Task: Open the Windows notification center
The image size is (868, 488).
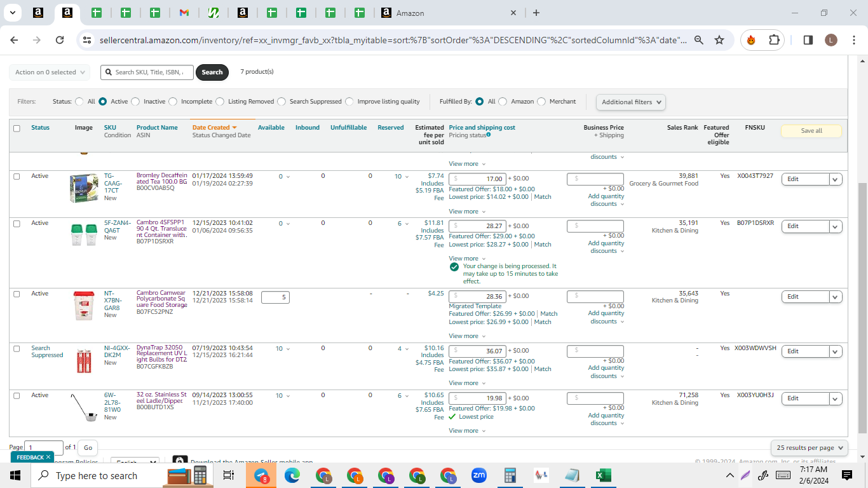Action: 846,475
